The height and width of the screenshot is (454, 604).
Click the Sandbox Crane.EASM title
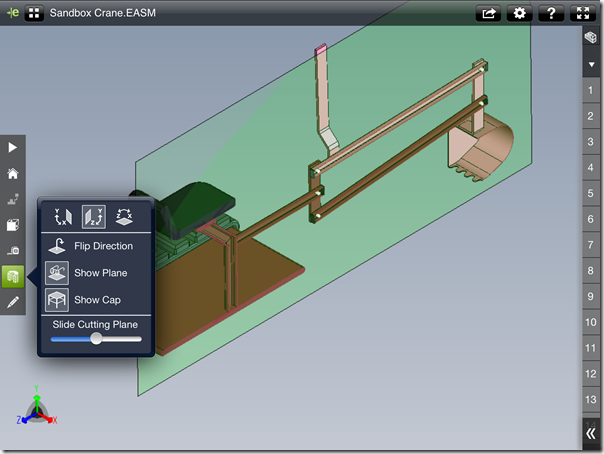tap(102, 13)
